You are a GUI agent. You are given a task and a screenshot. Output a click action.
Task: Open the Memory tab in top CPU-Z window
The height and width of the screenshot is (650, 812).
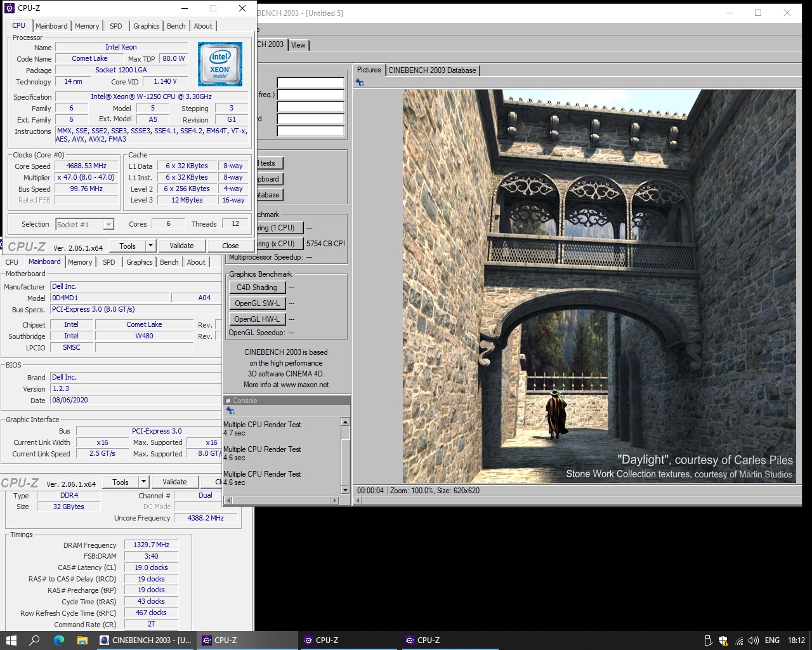click(87, 26)
